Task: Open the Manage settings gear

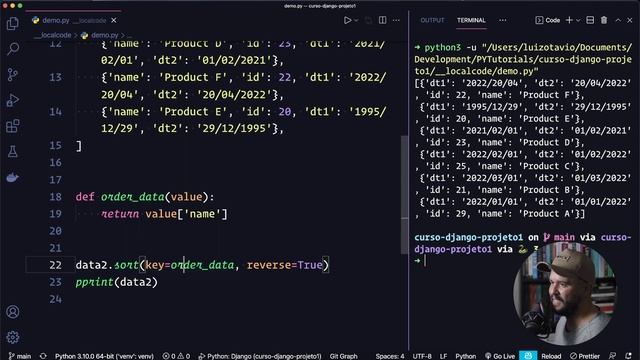Action: point(13,337)
